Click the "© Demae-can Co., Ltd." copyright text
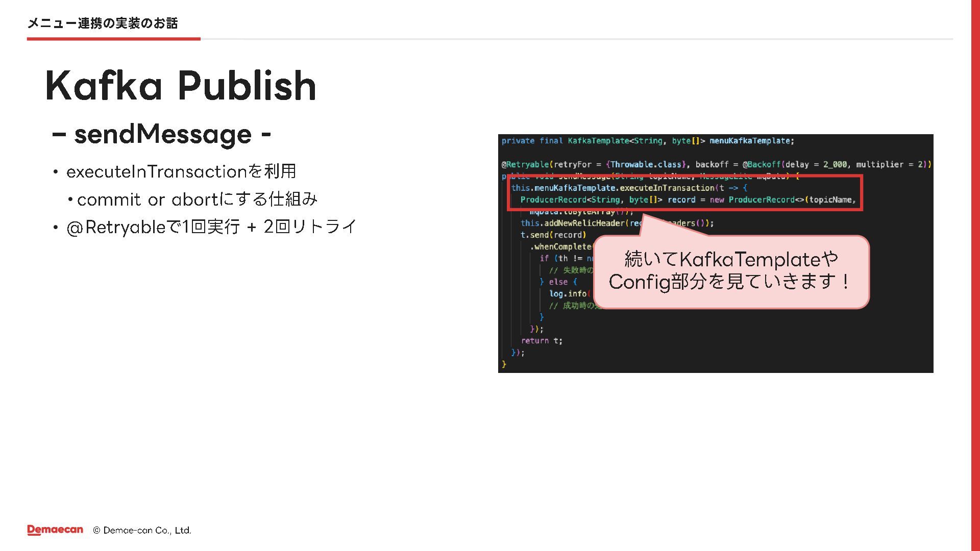 pyautogui.click(x=142, y=531)
